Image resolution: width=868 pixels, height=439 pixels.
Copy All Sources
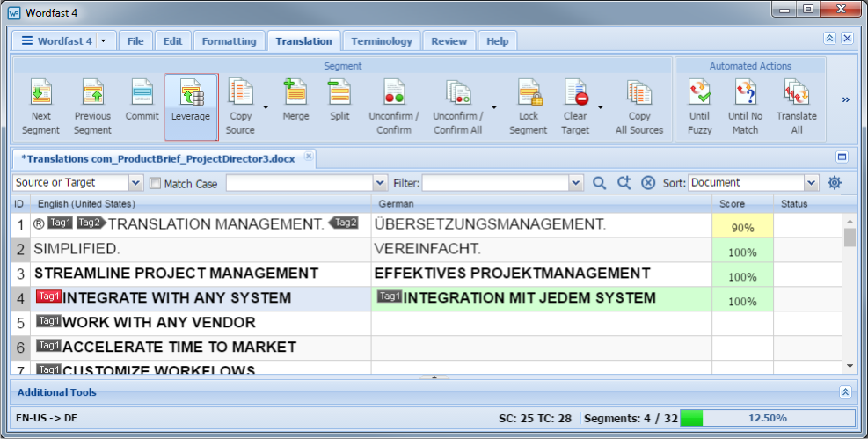point(639,106)
